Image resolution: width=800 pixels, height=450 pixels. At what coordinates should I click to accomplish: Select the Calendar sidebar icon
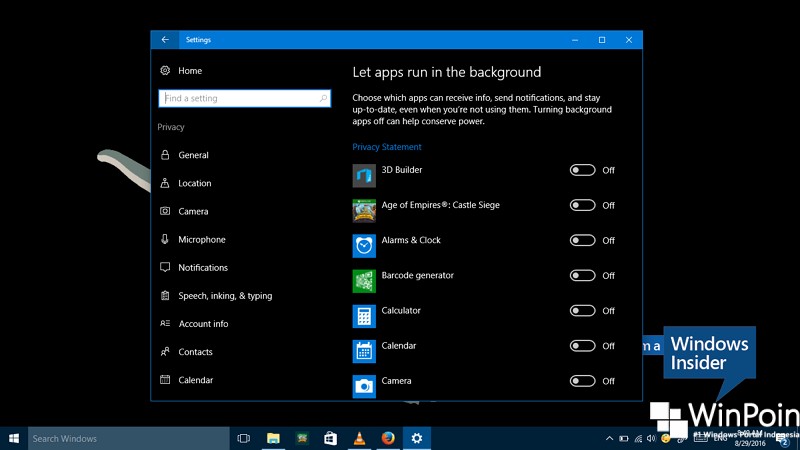coord(165,379)
